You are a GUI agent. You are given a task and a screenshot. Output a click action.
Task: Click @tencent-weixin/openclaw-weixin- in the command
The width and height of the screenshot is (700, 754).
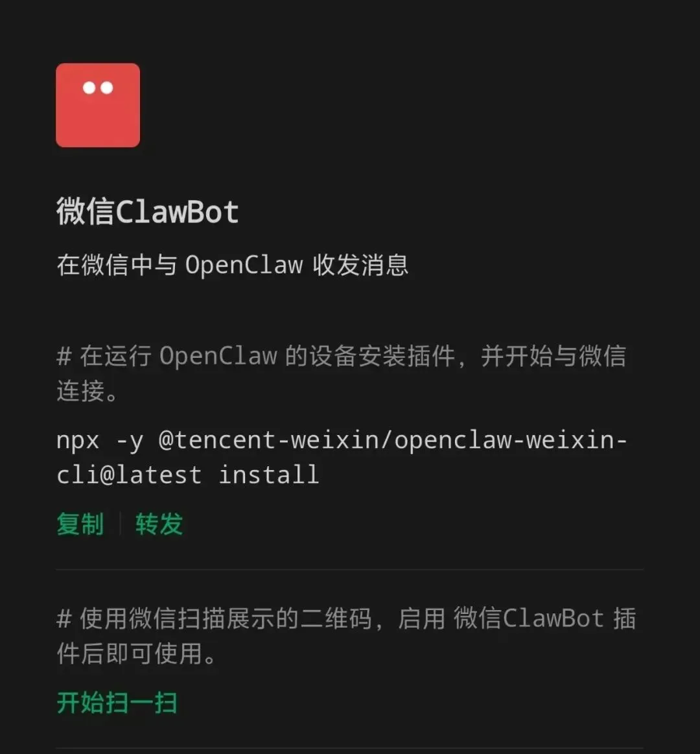[393, 441]
